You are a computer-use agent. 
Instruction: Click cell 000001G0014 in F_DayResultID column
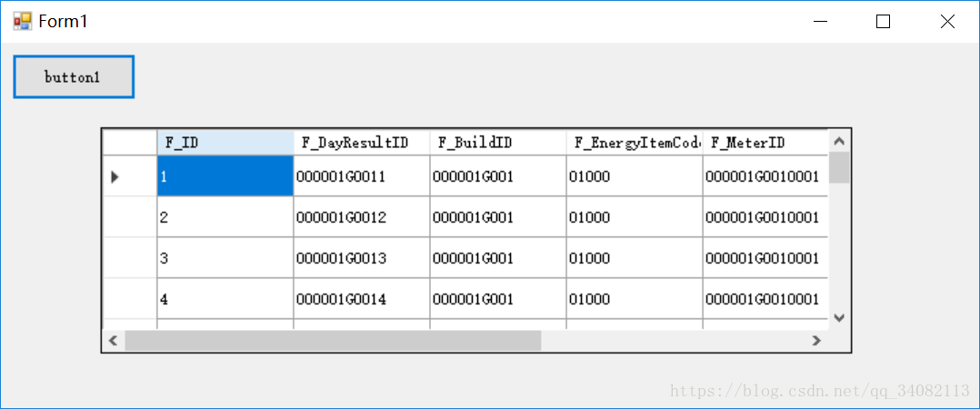(x=361, y=298)
